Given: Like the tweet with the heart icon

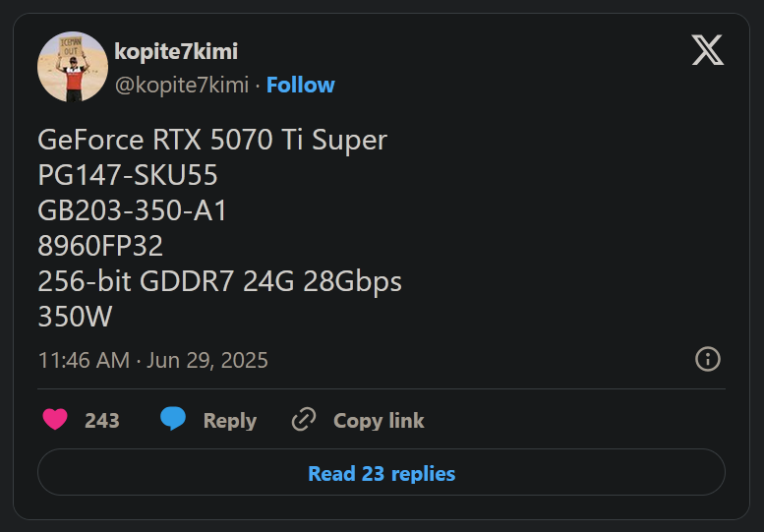Looking at the screenshot, I should tap(56, 420).
